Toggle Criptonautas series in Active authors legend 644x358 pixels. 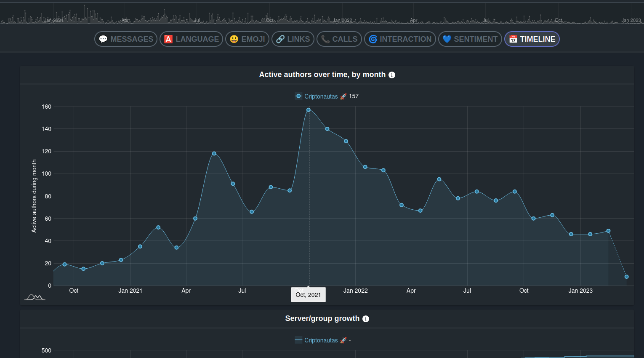(x=321, y=96)
